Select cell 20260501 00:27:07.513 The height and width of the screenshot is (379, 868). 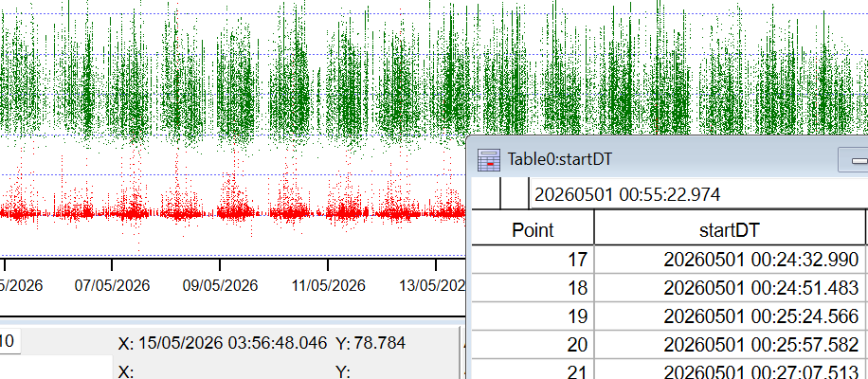coord(729,370)
